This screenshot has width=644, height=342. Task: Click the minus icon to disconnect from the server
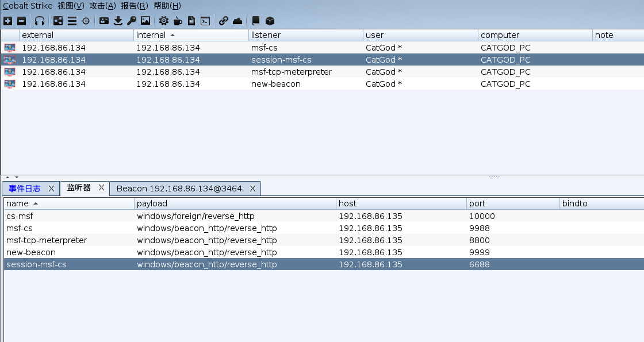coord(22,21)
